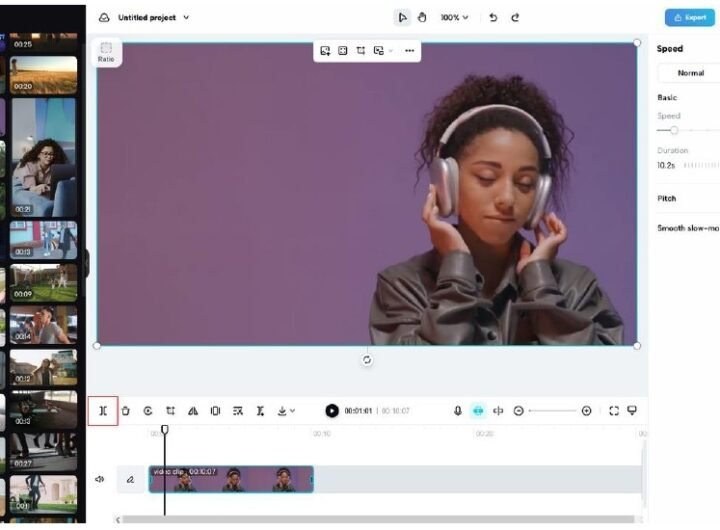Viewport: 720px width, 530px height.
Task: Click the Speed slider handle
Action: coord(674,130)
